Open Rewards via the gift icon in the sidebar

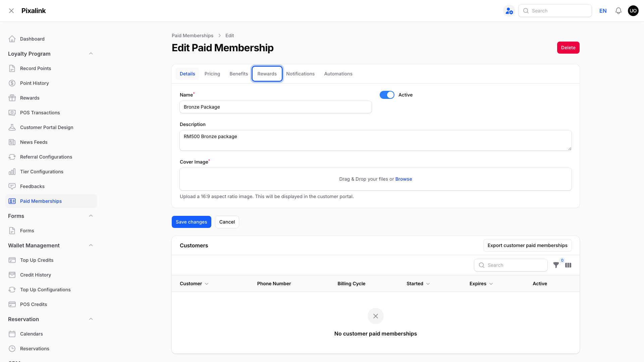(x=12, y=98)
